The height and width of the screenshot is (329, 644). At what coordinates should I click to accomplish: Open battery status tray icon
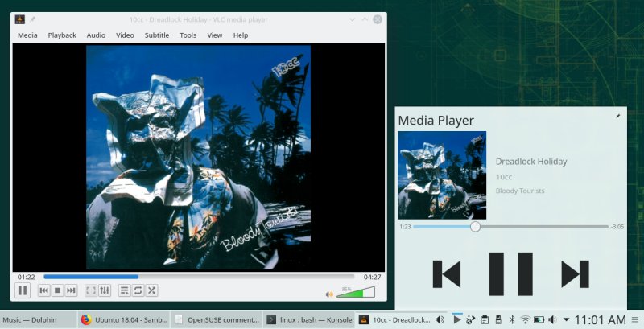pos(539,319)
